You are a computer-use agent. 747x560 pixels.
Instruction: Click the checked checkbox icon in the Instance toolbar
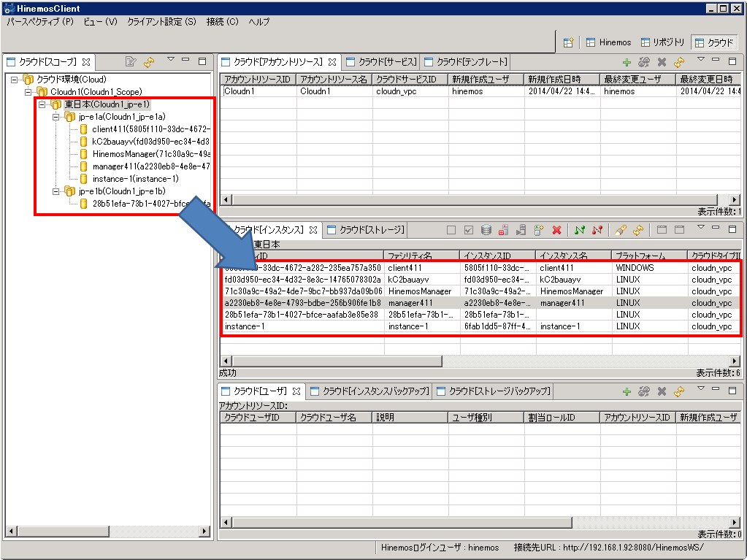469,230
